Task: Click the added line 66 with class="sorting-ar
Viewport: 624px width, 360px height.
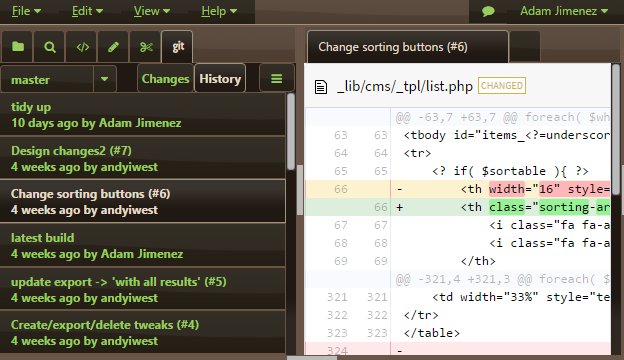Action: [x=458, y=207]
